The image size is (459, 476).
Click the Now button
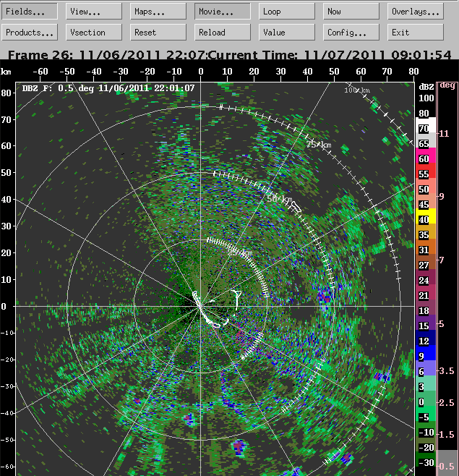click(x=351, y=12)
